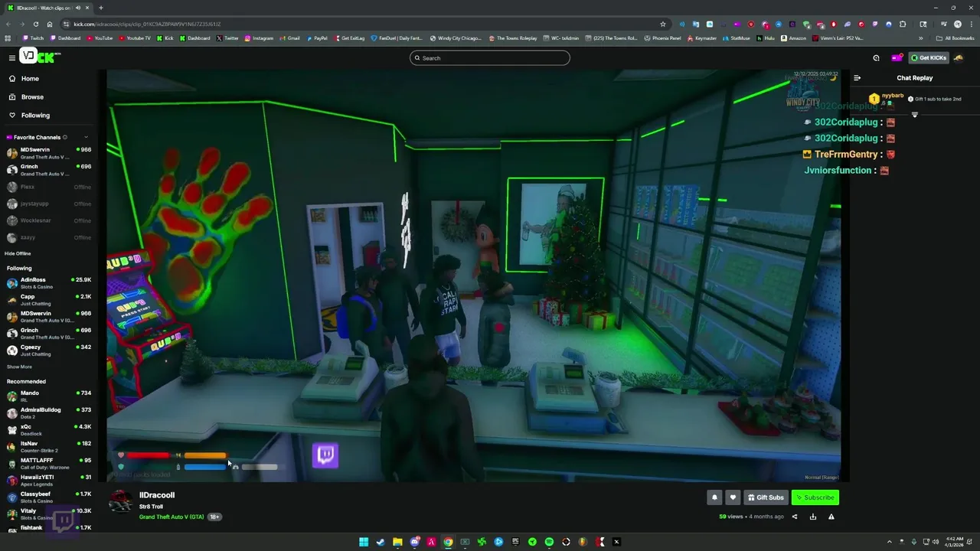Screen dimensions: 980x551
Task: Click the Kick search field
Action: tap(490, 58)
